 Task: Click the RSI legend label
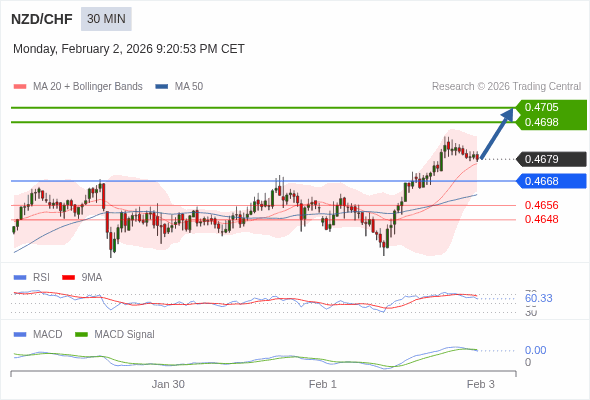41,278
